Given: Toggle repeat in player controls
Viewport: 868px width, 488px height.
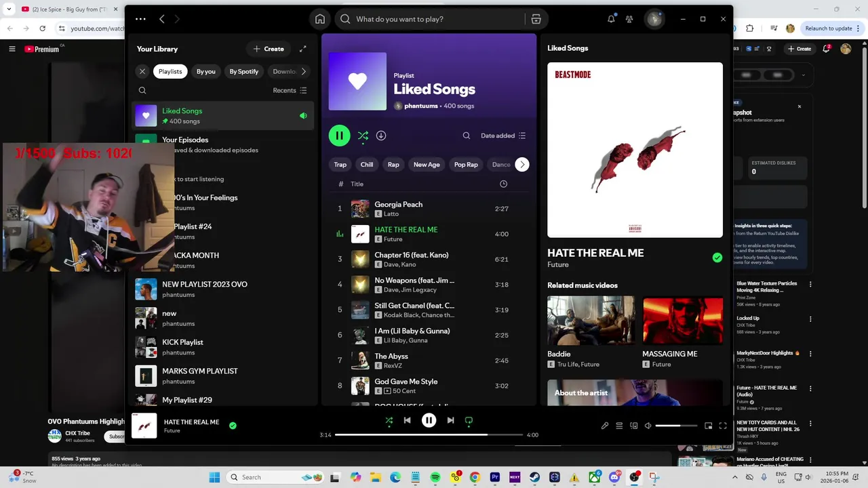Looking at the screenshot, I should click(x=469, y=420).
